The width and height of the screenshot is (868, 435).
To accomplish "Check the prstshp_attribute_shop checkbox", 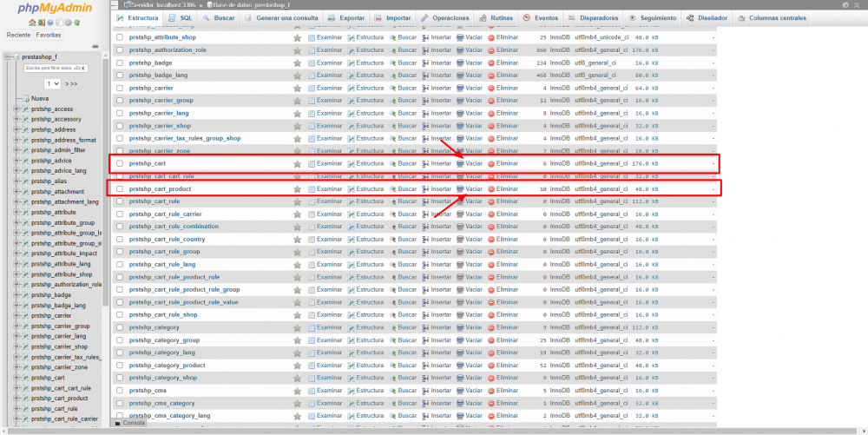I will (120, 37).
